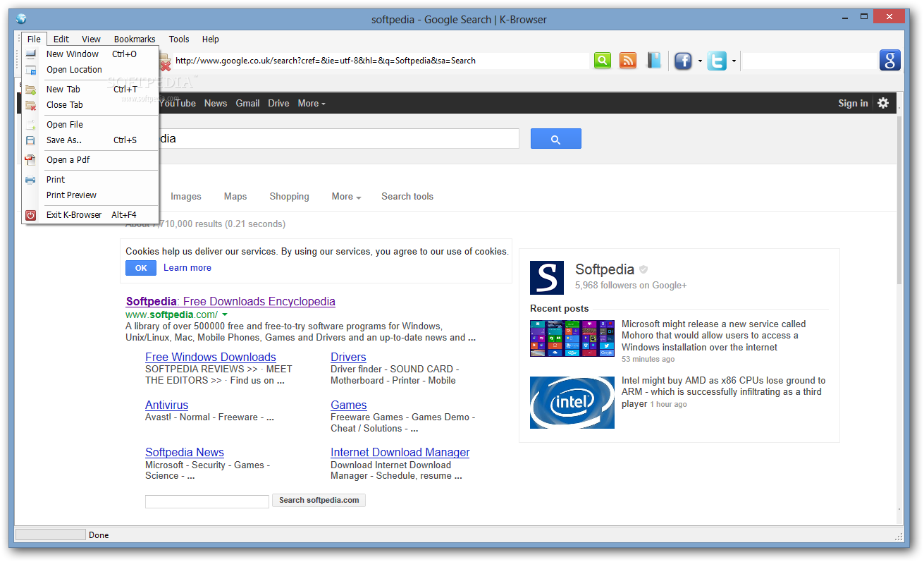Click the Learn more cookies link
Image resolution: width=924 pixels, height=562 pixels.
(187, 268)
